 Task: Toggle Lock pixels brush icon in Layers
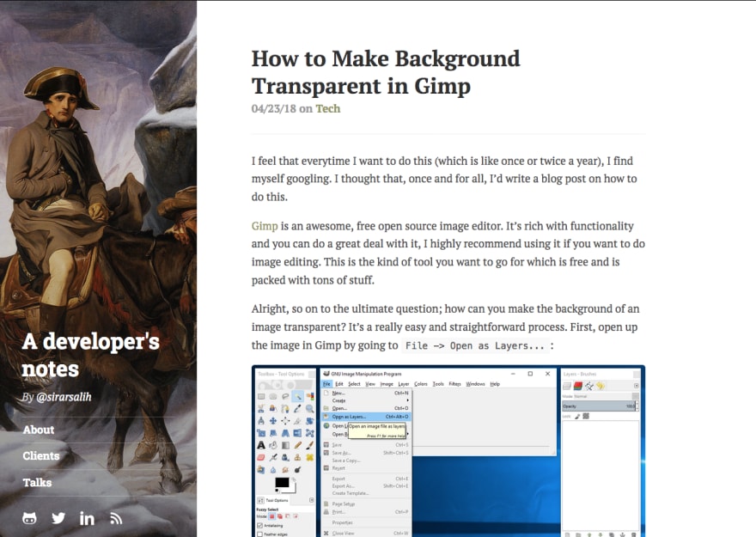click(577, 417)
